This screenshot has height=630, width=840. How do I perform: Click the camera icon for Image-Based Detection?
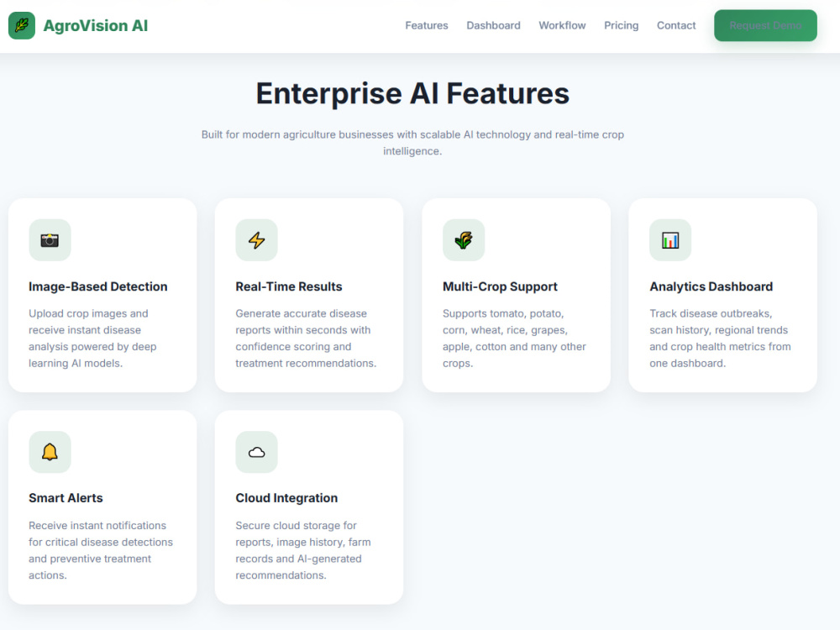tap(50, 240)
